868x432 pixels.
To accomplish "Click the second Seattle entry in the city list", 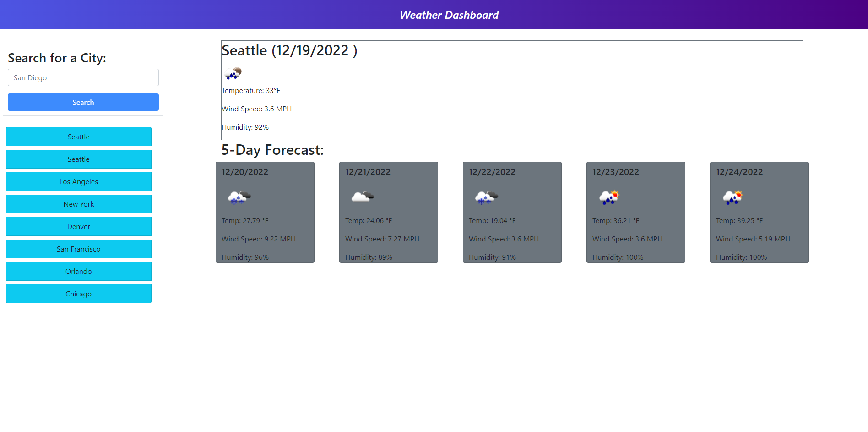I will click(x=78, y=159).
